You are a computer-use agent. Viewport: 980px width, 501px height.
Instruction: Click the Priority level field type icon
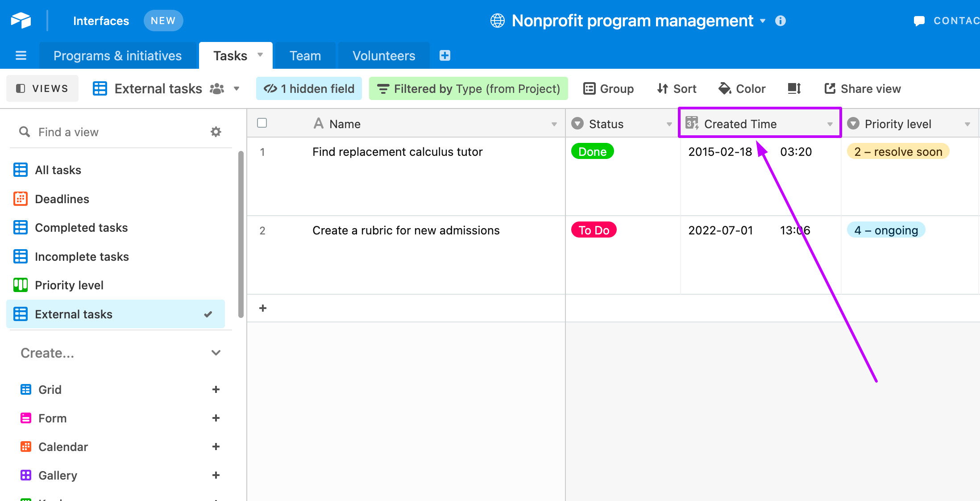click(853, 123)
